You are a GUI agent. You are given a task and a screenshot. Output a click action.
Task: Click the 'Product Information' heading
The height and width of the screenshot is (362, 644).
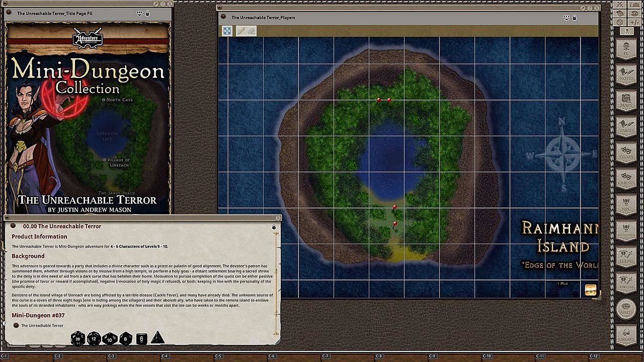(x=39, y=236)
